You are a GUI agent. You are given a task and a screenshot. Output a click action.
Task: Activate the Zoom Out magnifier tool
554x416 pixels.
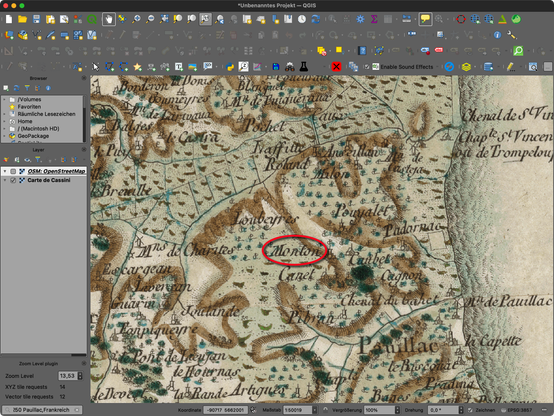pos(150,19)
